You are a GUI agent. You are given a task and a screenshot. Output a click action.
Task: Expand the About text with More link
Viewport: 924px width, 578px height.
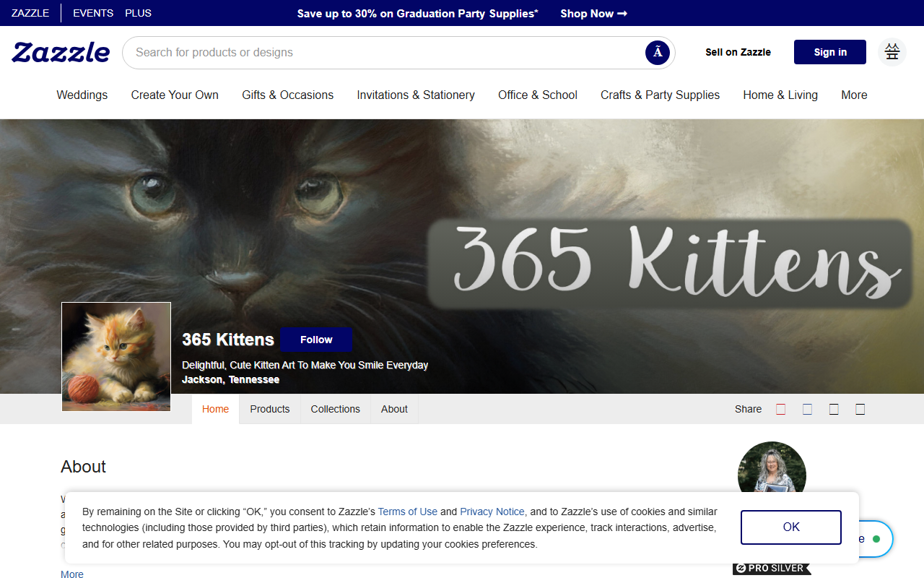tap(72, 574)
